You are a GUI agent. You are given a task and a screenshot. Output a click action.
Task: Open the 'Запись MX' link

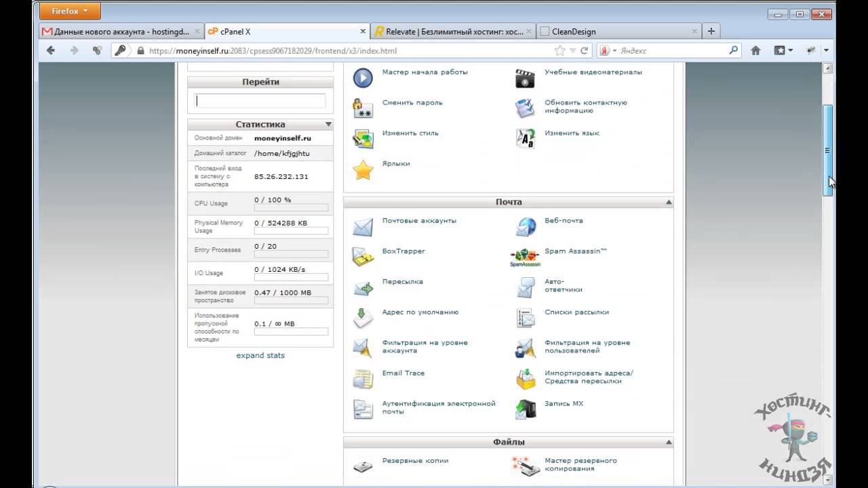point(564,403)
